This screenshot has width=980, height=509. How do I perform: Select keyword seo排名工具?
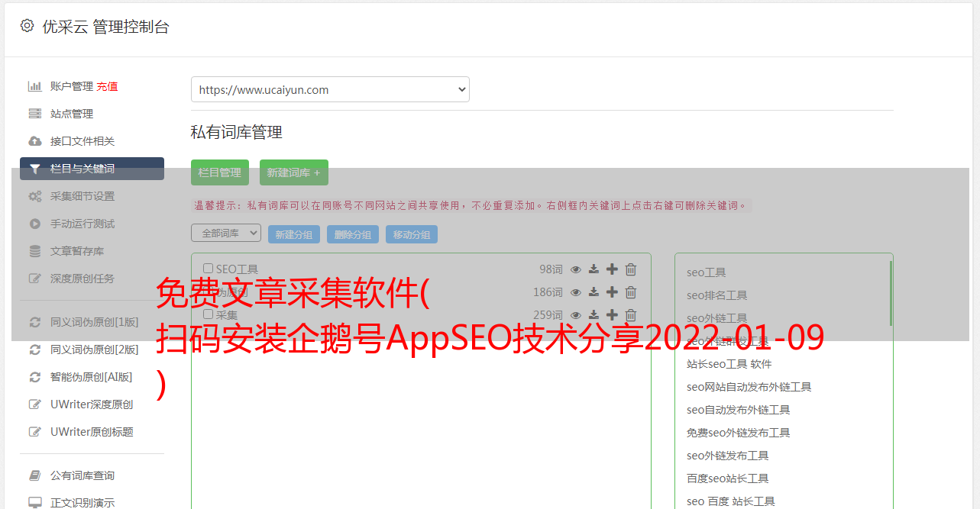(717, 295)
